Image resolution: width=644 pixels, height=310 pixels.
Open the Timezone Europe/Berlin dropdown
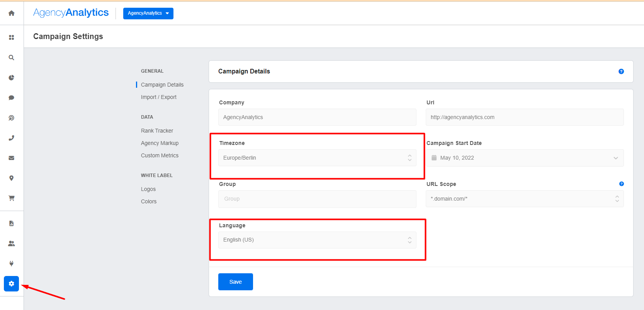[x=317, y=158]
